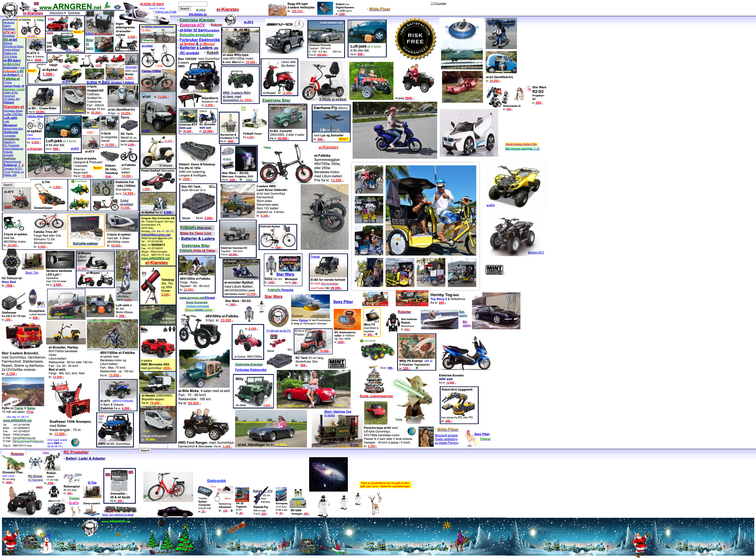Image resolution: width=756 pixels, height=560 pixels.
Task: Select Akvarium in the left category list
Action: (x=9, y=22)
